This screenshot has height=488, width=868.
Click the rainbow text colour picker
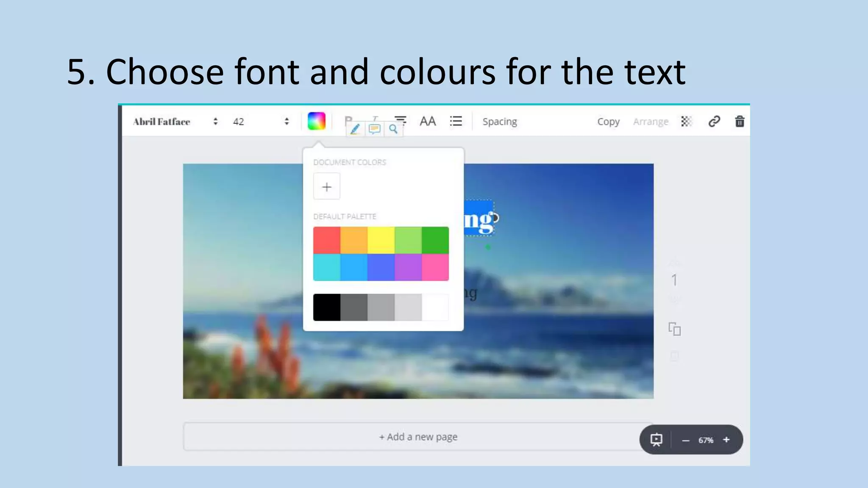tap(317, 121)
